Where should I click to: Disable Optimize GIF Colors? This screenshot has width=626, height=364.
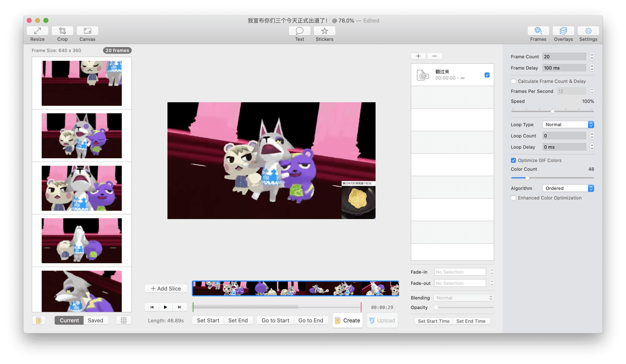514,160
